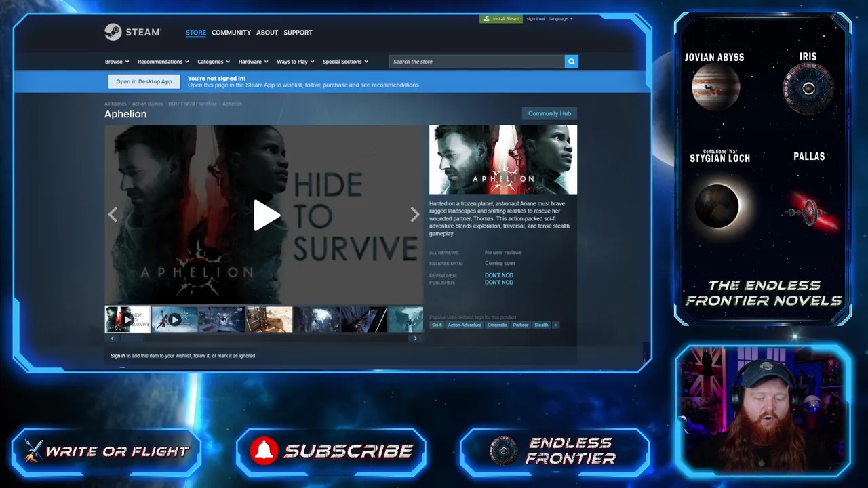Expand the Special Sections dropdown
Screen dimensions: 868x488
[x=345, y=62]
